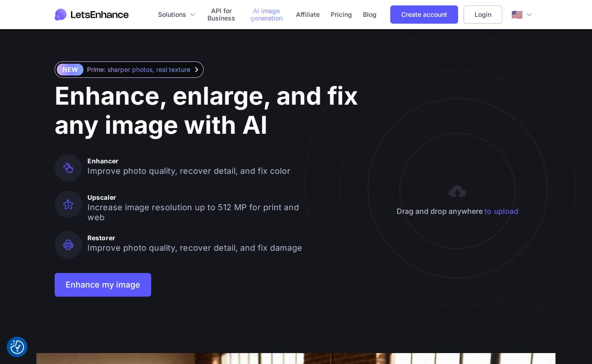Open the Pricing menu item
Image resolution: width=592 pixels, height=364 pixels.
point(341,15)
